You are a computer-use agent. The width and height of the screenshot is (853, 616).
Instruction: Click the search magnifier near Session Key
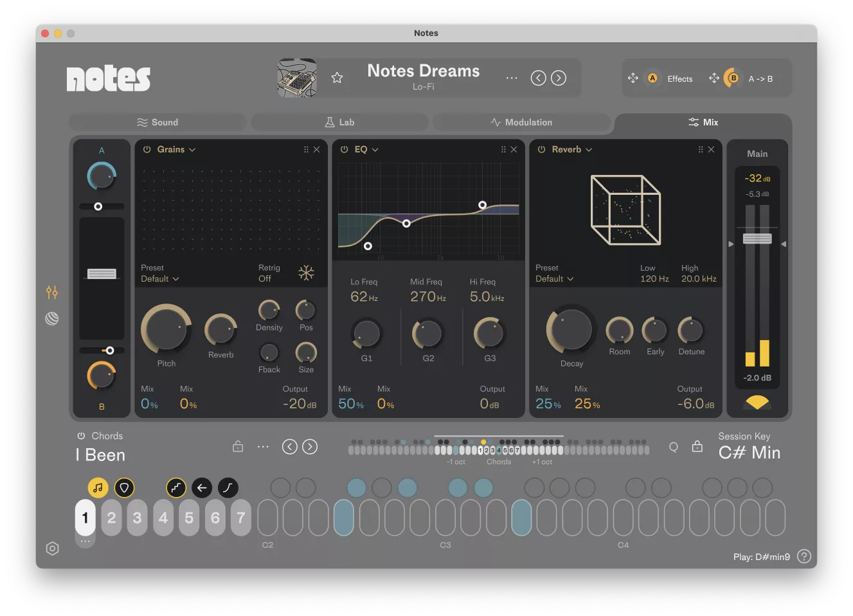tap(673, 446)
